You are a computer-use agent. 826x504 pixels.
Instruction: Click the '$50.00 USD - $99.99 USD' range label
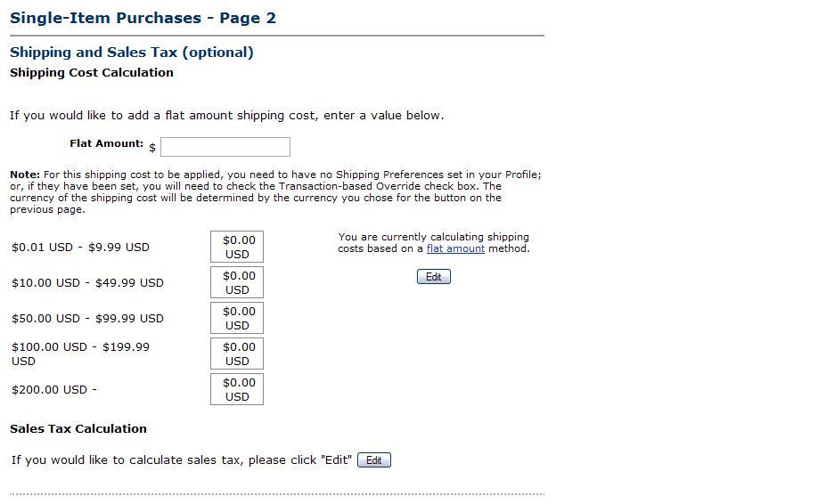87,319
